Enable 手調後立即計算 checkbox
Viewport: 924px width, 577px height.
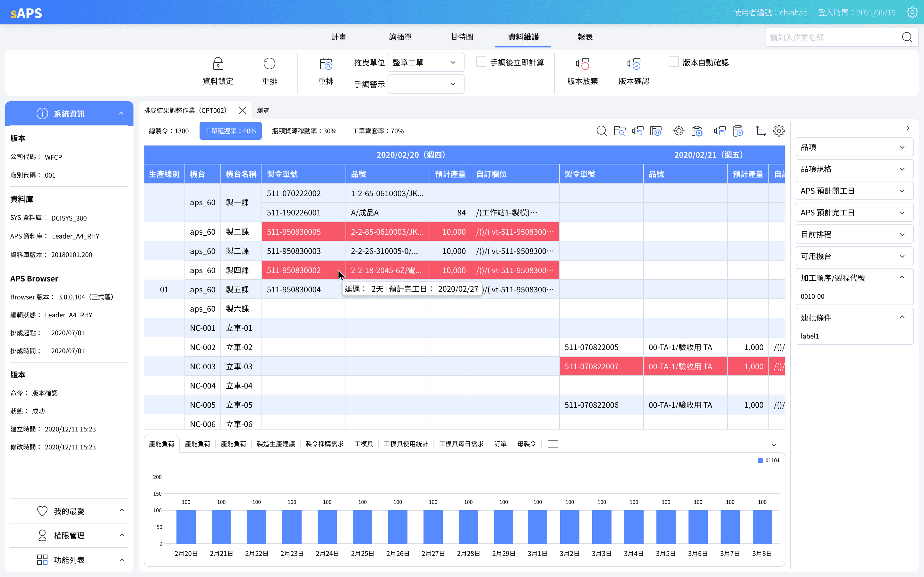coord(481,62)
